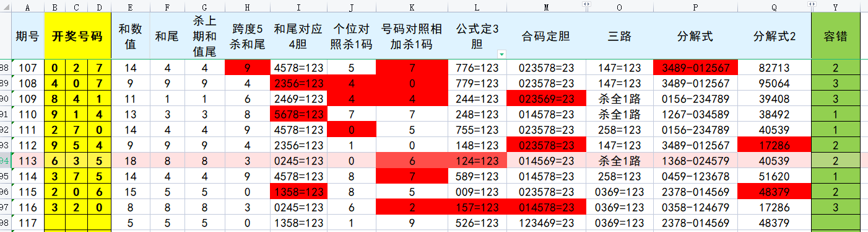
Task: Open the filter dropdown on 公式定3胆
Action: (x=501, y=55)
